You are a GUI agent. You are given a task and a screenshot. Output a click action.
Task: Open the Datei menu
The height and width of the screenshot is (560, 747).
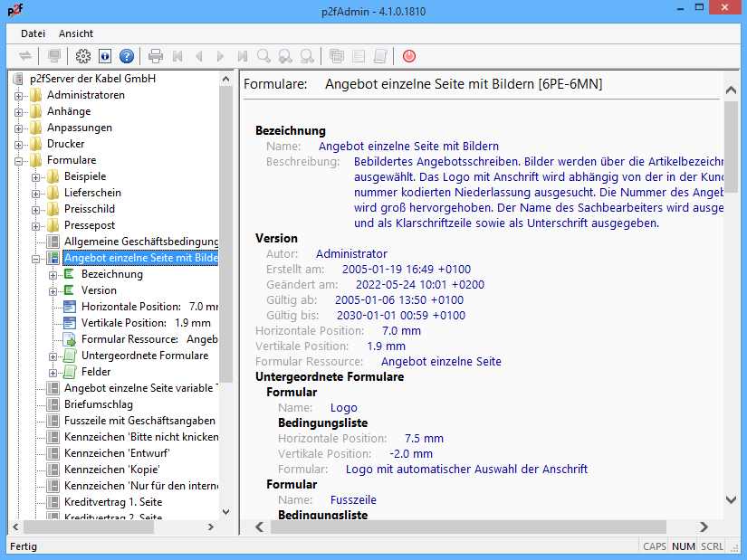click(34, 33)
